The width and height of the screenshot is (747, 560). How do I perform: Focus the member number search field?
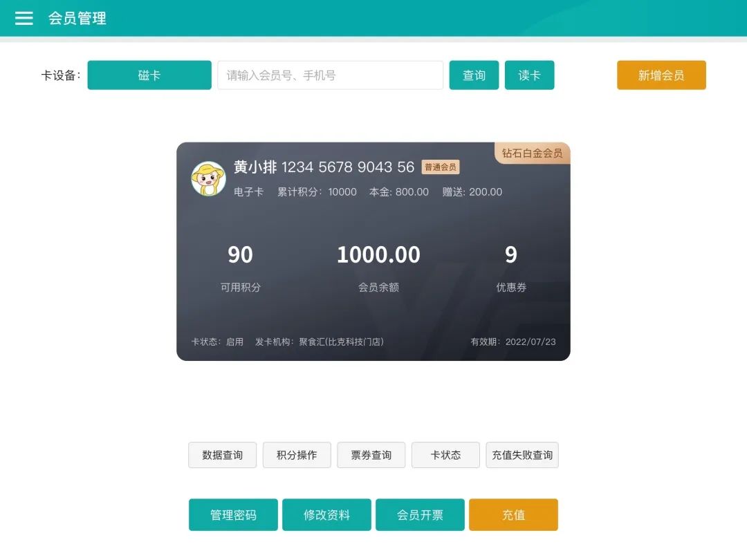tap(330, 75)
